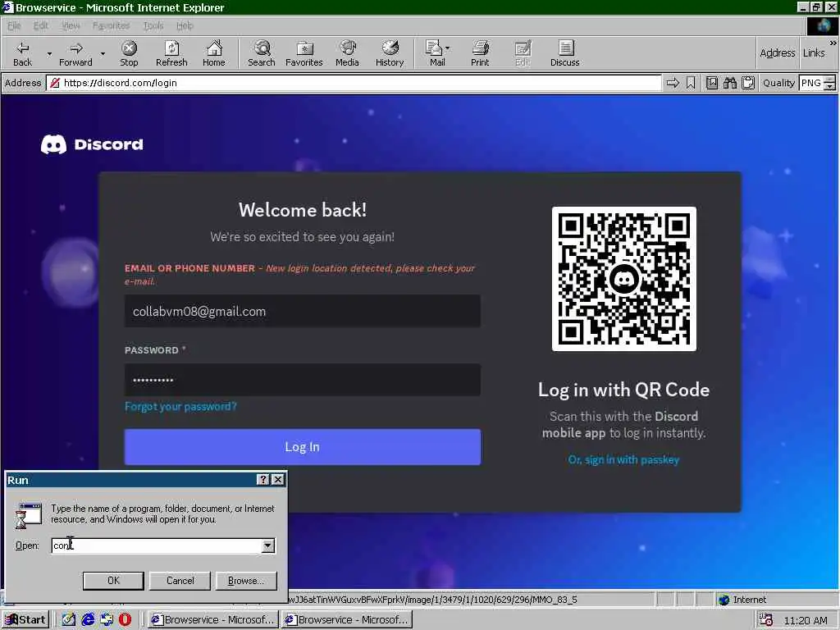Click the Address toolbar label at right
The height and width of the screenshot is (630, 840).
point(778,53)
